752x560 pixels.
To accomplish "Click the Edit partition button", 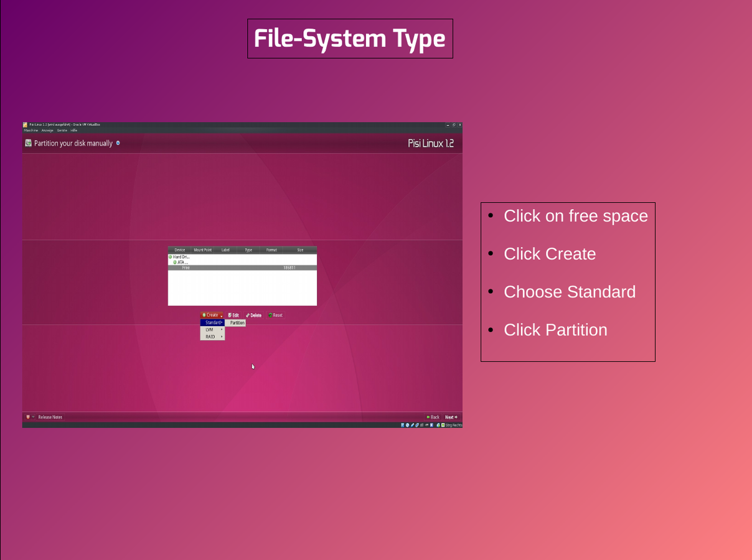I will click(x=233, y=315).
